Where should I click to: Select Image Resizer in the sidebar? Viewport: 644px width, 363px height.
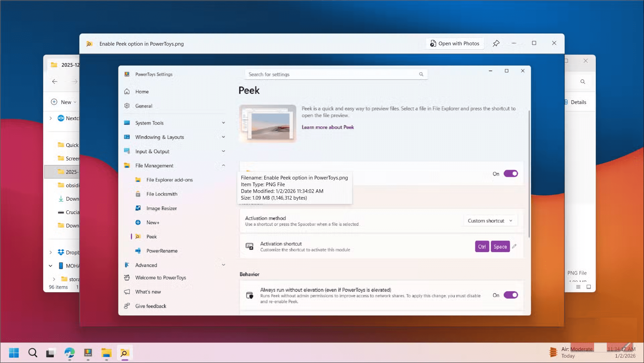[x=161, y=208]
